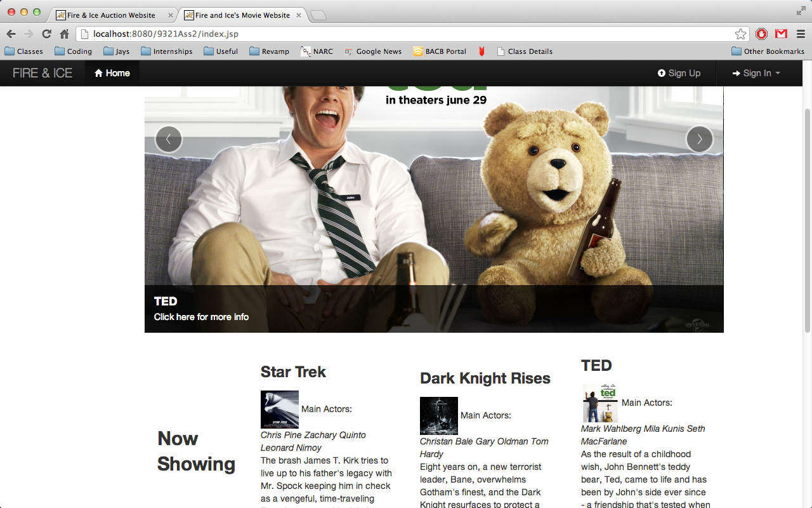Viewport: 812px width, 508px height.
Task: Click the browser forward arrow
Action: [29, 34]
